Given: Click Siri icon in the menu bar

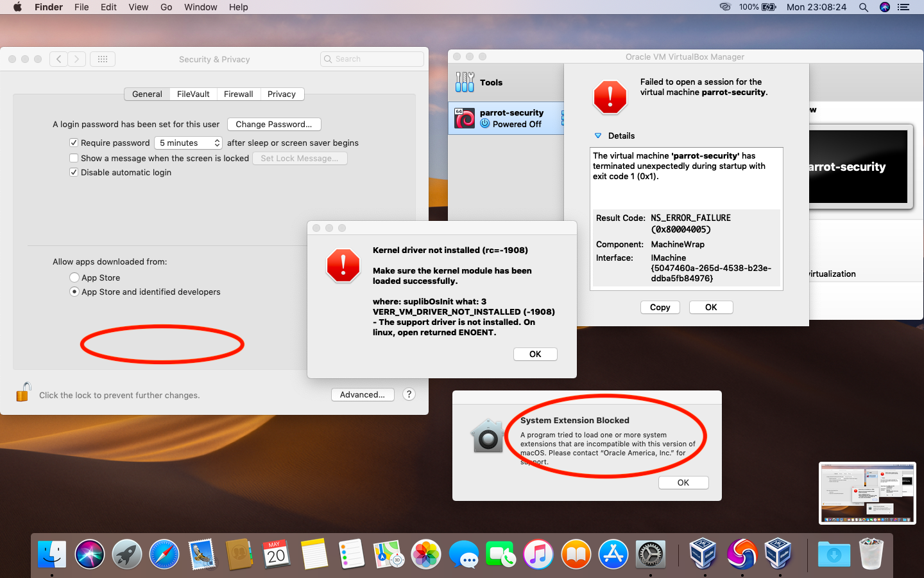Looking at the screenshot, I should coord(885,7).
